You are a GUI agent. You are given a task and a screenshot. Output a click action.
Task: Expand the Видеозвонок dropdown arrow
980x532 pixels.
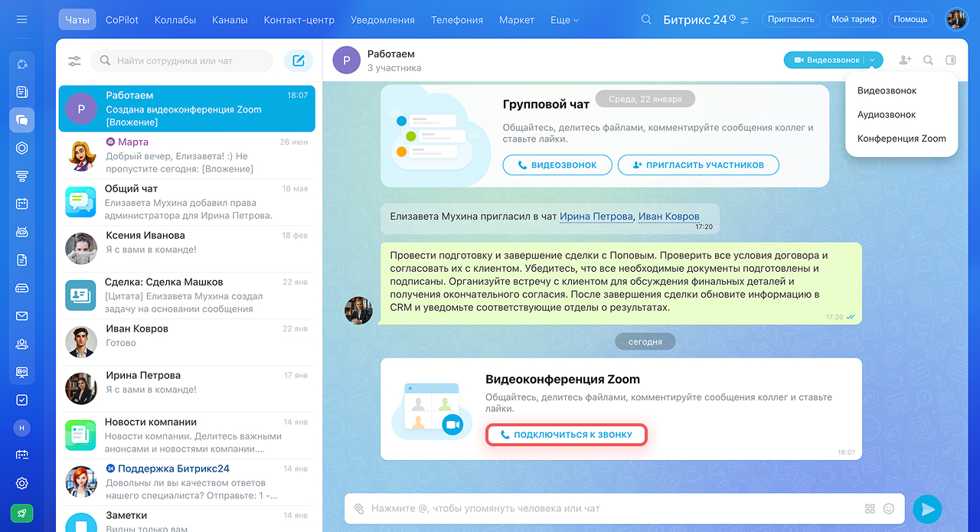coord(873,60)
